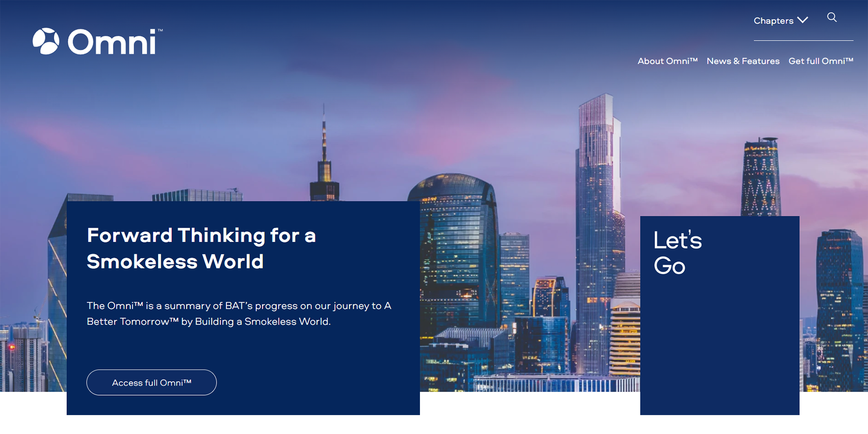
Task: Click the Access full Omni™ button
Action: coord(151,383)
